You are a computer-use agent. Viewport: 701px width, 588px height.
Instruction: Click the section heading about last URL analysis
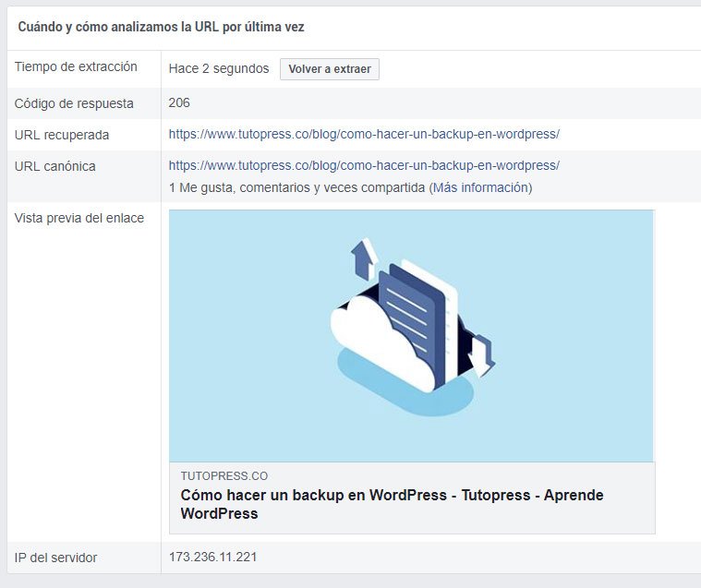pos(161,27)
